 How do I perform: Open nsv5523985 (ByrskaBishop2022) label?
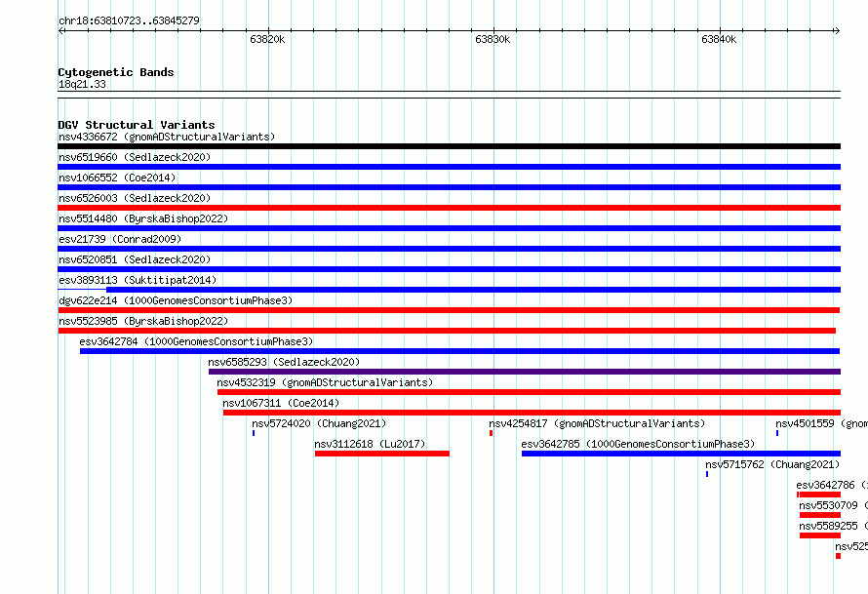tap(143, 321)
